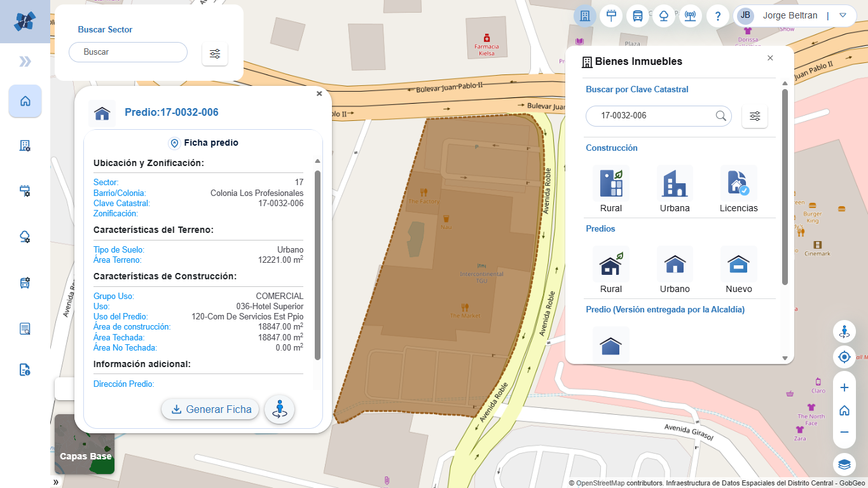Image resolution: width=868 pixels, height=488 pixels.
Task: Click the locate-me target icon on map
Action: [844, 358]
